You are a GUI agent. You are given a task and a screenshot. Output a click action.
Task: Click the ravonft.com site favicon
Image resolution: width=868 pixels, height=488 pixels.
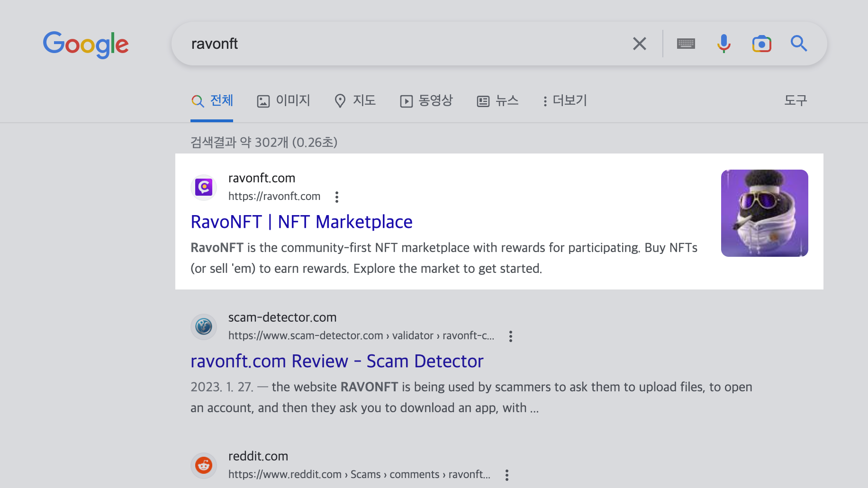click(x=204, y=187)
